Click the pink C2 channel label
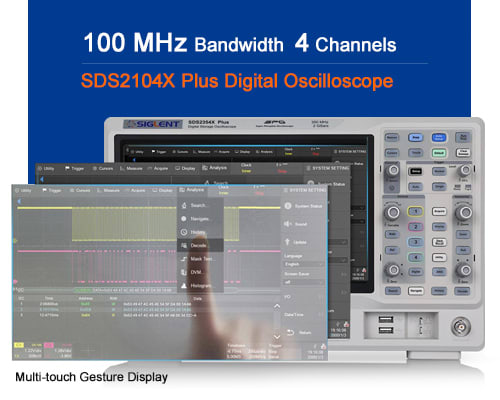Viewport: 500px width, 400px height. (49, 345)
